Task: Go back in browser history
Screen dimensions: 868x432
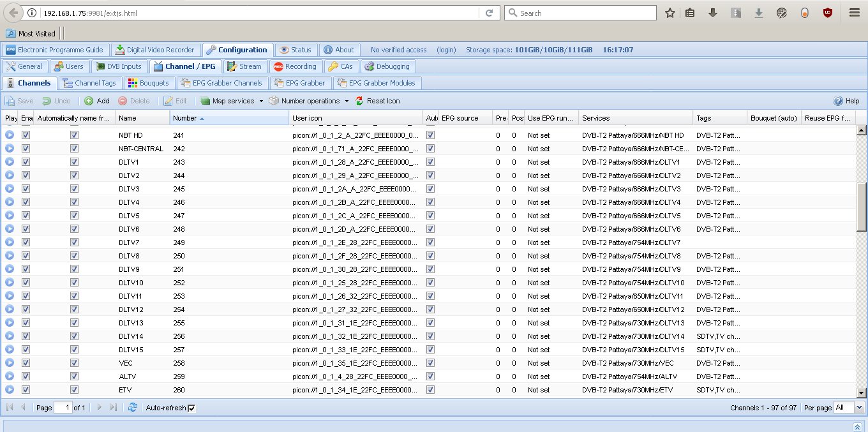Action: [13, 13]
